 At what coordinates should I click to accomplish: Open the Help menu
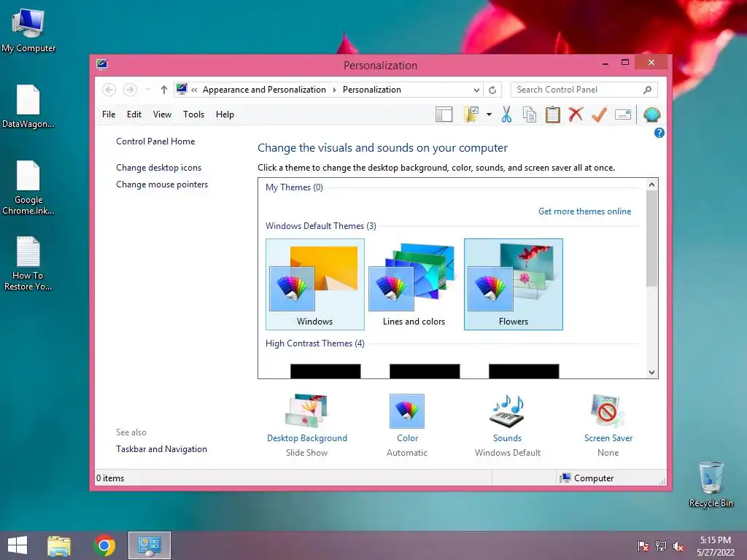click(225, 114)
